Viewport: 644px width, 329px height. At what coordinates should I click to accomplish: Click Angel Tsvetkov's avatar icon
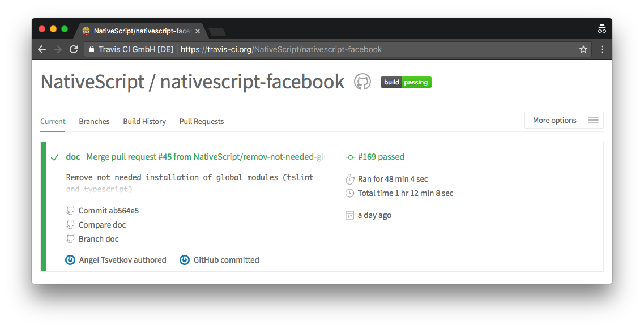pos(70,260)
